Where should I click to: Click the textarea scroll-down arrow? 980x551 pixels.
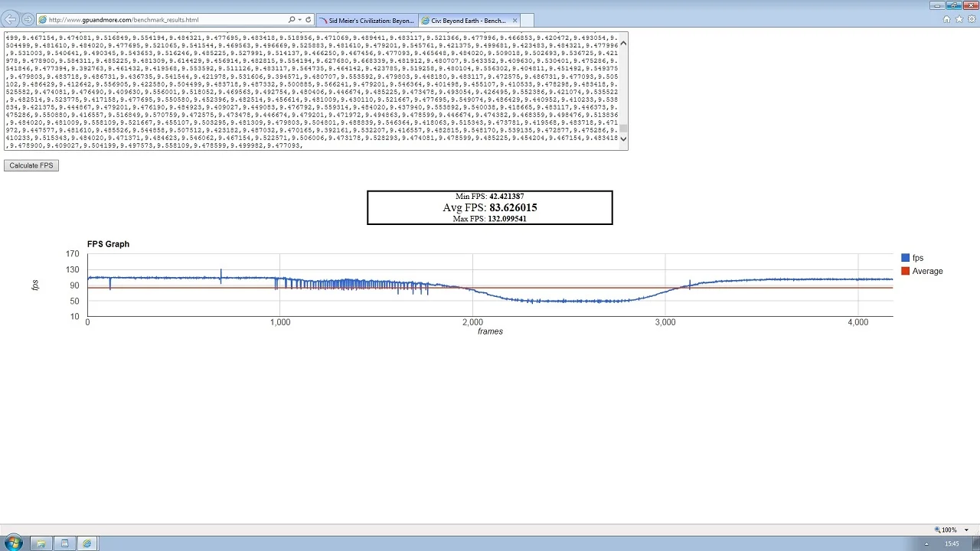623,139
